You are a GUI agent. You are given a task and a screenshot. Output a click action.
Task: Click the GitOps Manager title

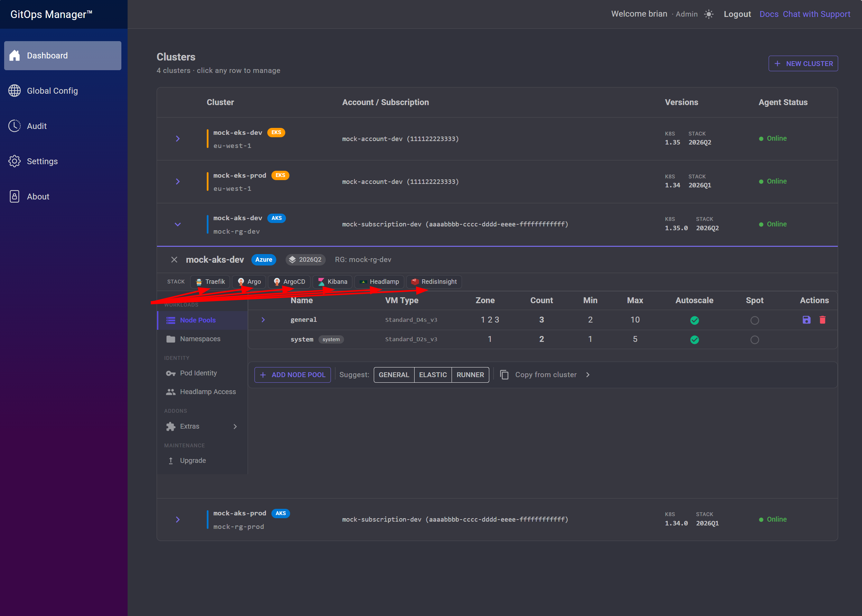51,14
